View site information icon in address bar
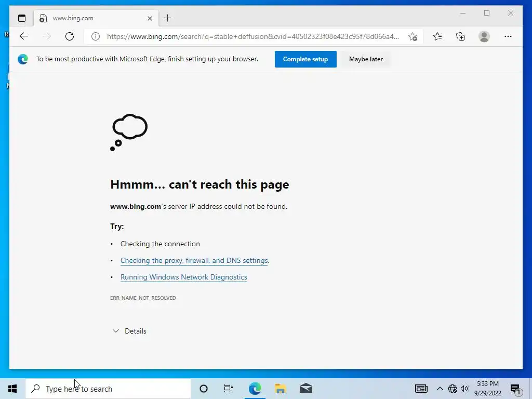This screenshot has width=532, height=399. coord(96,36)
